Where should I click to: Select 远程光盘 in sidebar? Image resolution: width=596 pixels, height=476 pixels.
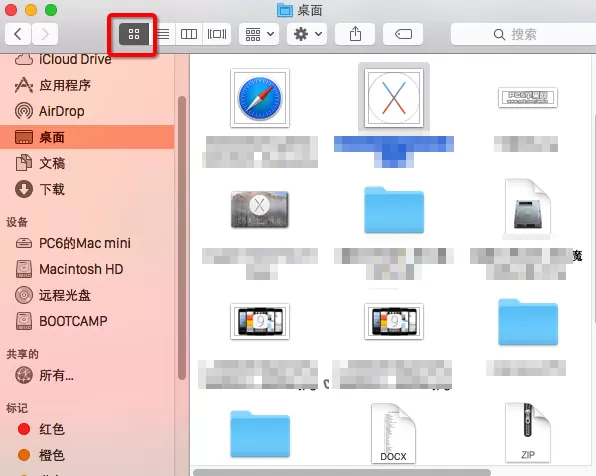[87, 295]
